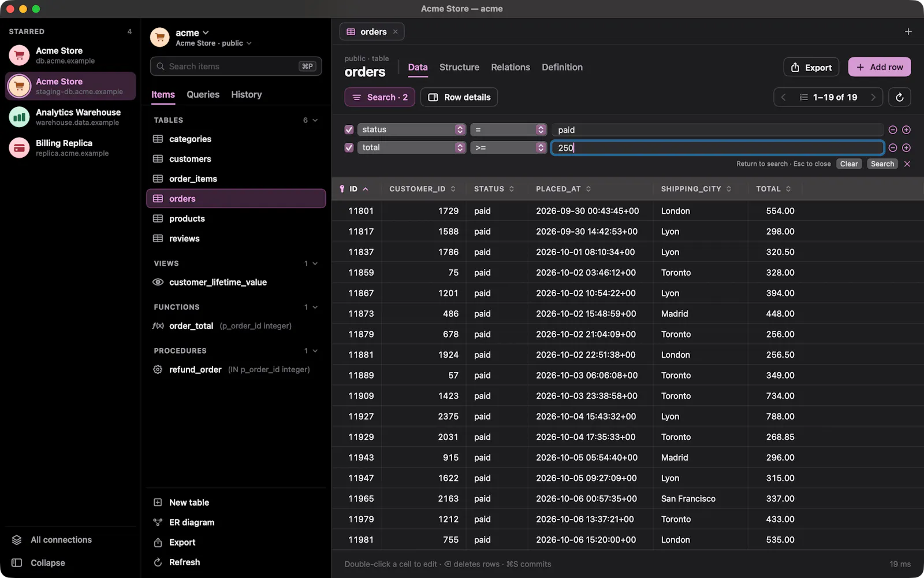Switch to the Definition tab
The image size is (924, 578).
click(562, 68)
